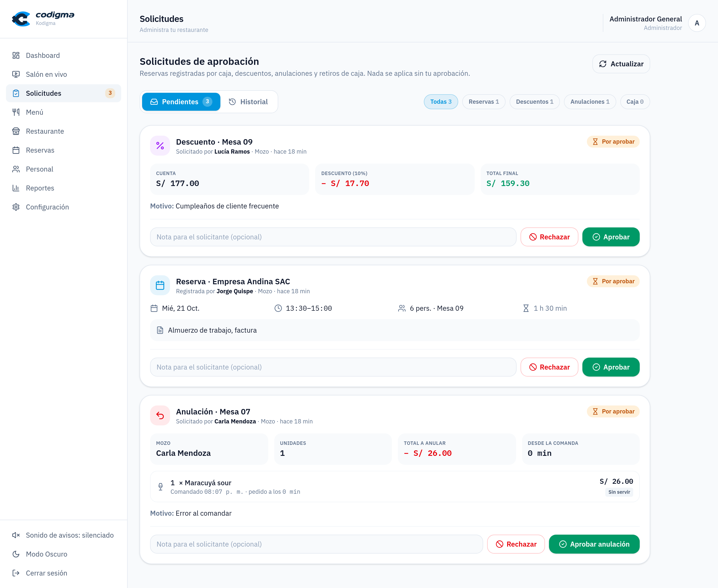Click the note field in Descuento card

(333, 237)
